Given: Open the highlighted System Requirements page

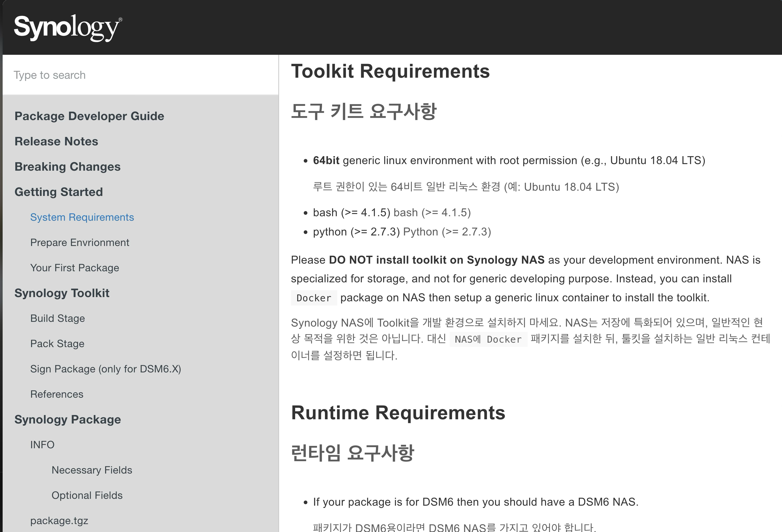Looking at the screenshot, I should click(x=82, y=217).
